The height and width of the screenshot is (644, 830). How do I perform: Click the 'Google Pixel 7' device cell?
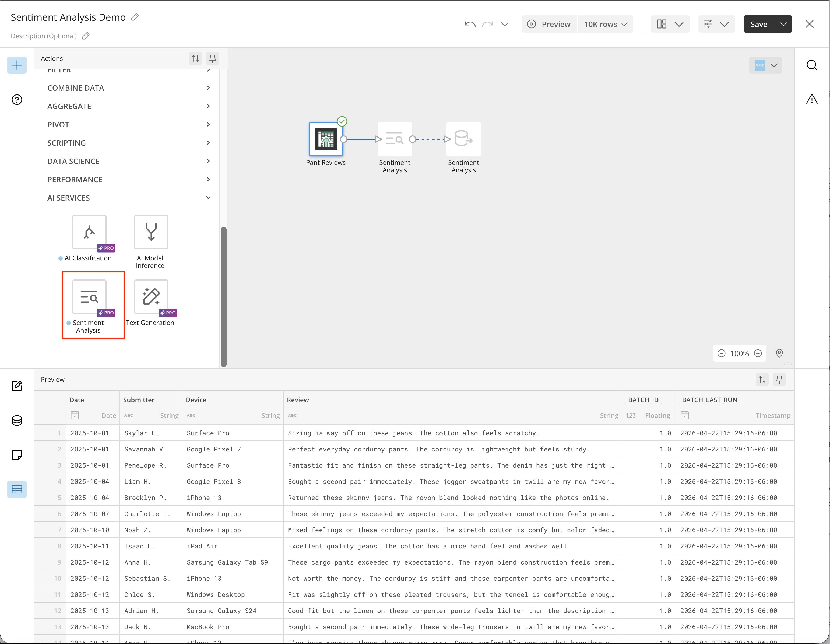click(233, 449)
